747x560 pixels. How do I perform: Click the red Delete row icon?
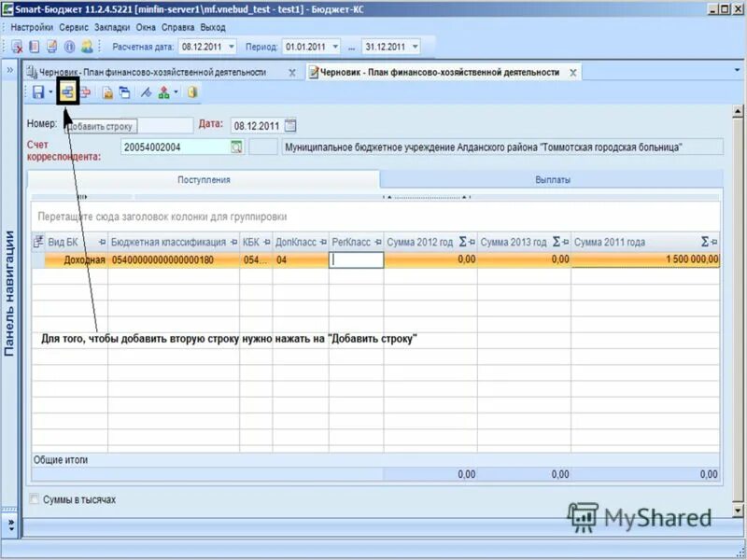(x=86, y=91)
